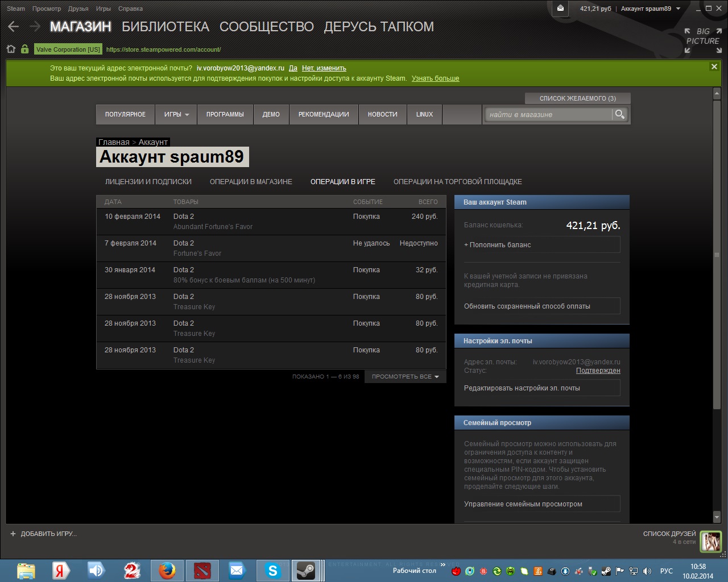728x582 pixels.
Task: Open the speaker app on the taskbar
Action: (96, 571)
